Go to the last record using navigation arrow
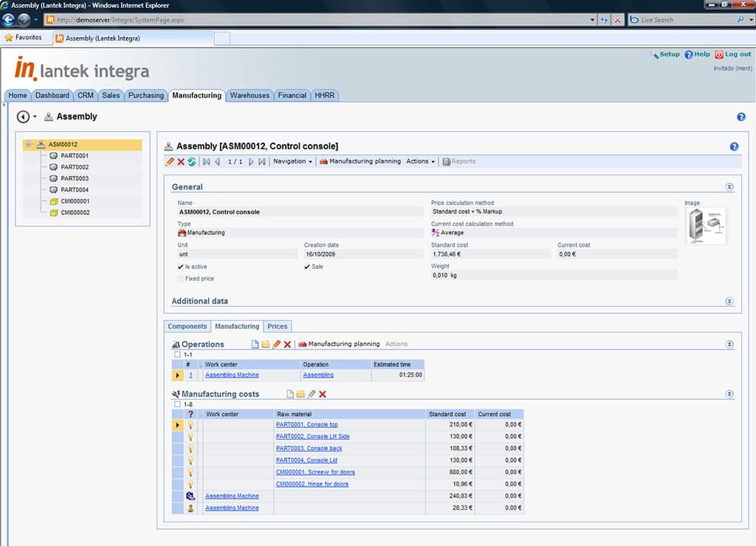 click(x=262, y=161)
